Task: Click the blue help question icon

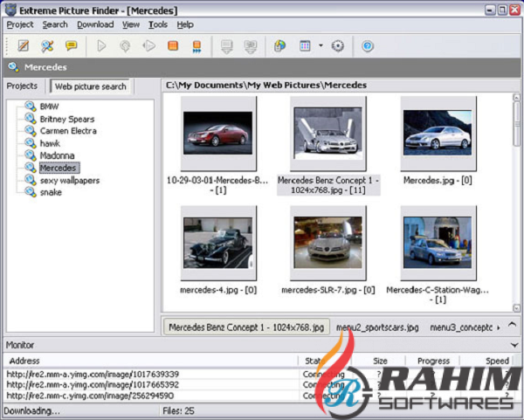Action: [x=368, y=46]
